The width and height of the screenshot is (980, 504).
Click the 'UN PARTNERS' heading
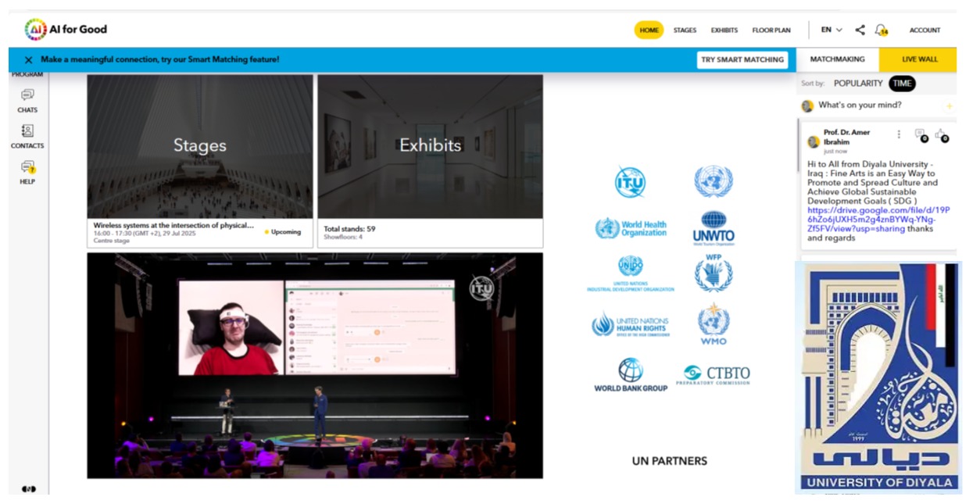tap(670, 461)
